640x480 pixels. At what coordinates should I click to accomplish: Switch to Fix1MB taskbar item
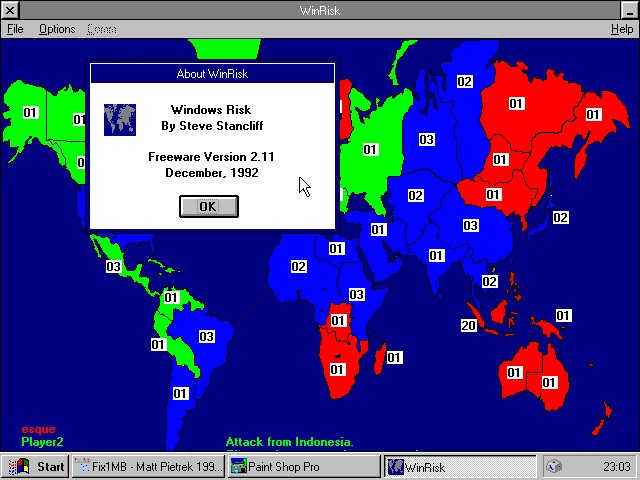point(148,466)
